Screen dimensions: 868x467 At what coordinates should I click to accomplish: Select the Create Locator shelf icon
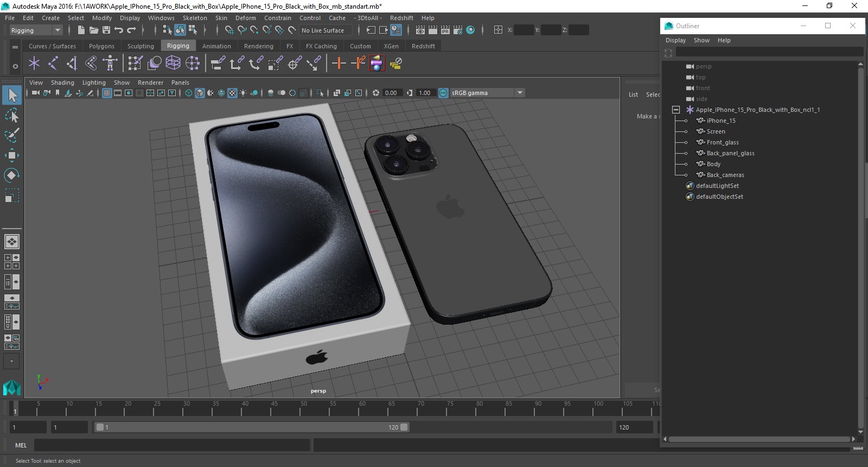point(34,64)
